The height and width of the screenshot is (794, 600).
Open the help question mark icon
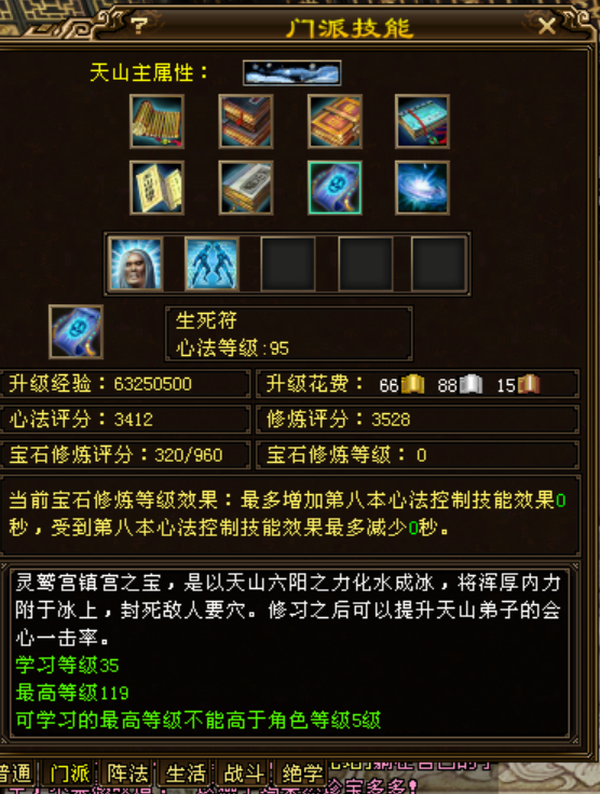pyautogui.click(x=138, y=25)
